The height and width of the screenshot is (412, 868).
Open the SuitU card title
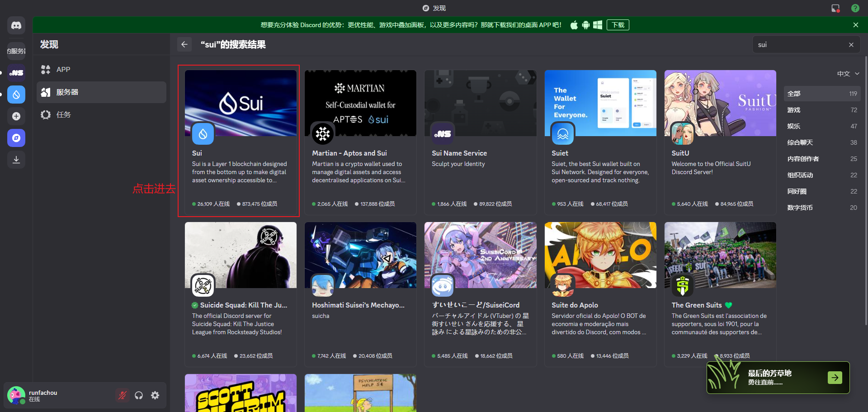(680, 153)
